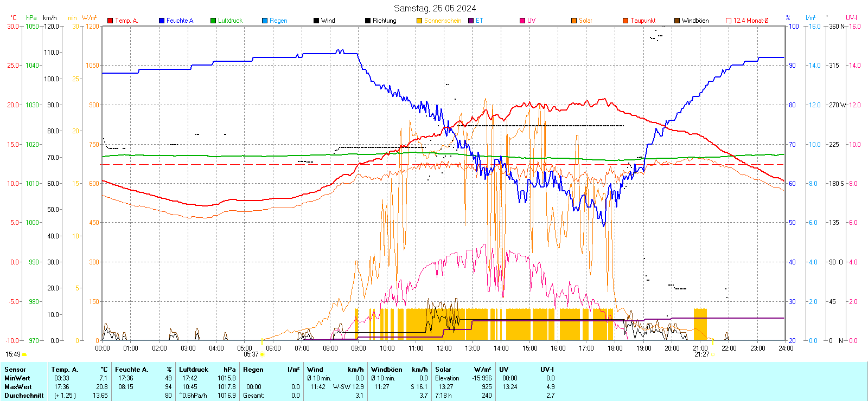This screenshot has width=868, height=401.
Task: Click the sunrise sun icon at 05:37
Action: click(x=262, y=354)
